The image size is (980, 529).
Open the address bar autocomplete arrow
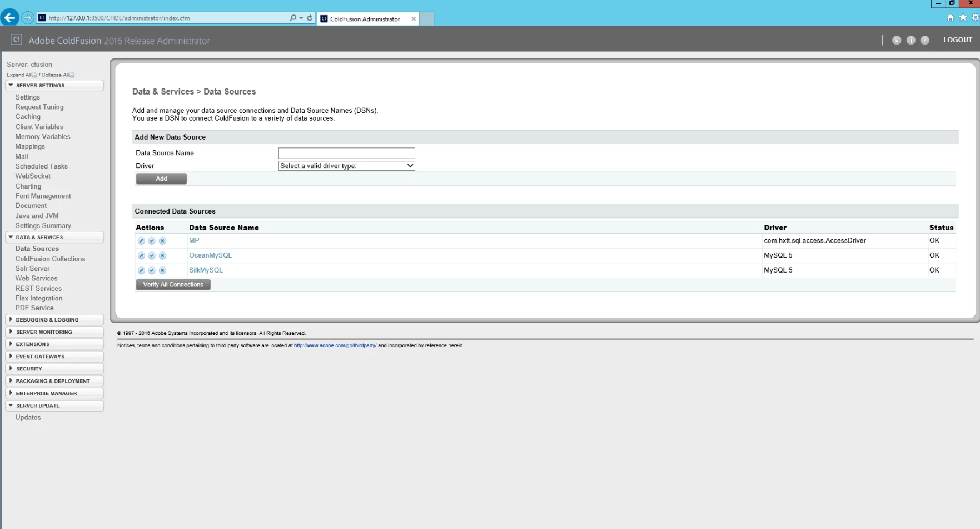(301, 18)
